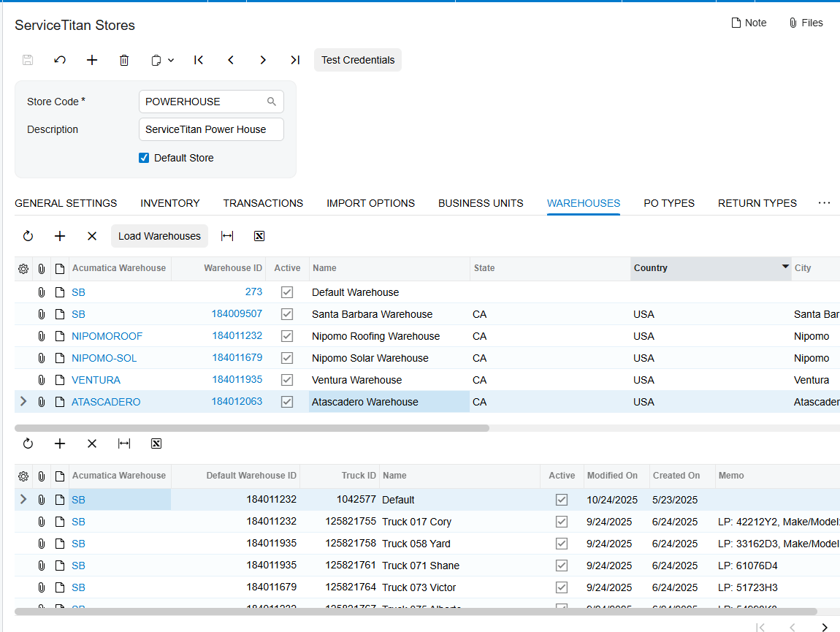840x632 pixels.
Task: Refresh the warehouses grid
Action: pyautogui.click(x=28, y=236)
